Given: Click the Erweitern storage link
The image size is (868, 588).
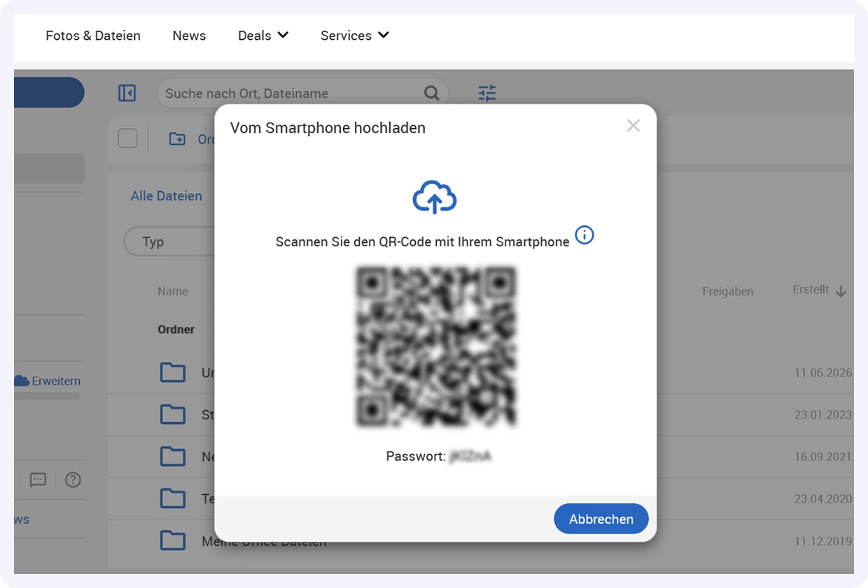Looking at the screenshot, I should click(x=56, y=381).
